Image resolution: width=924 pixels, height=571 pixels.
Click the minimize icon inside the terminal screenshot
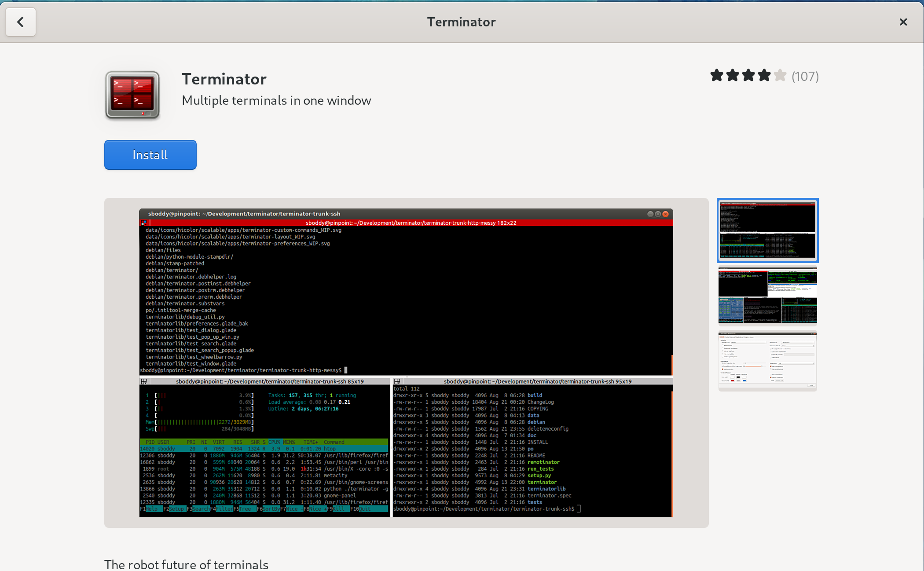650,214
